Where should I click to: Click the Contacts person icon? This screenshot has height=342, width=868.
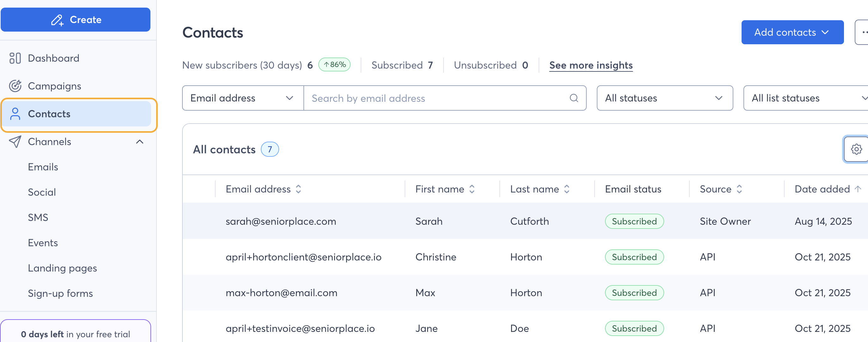pos(15,114)
